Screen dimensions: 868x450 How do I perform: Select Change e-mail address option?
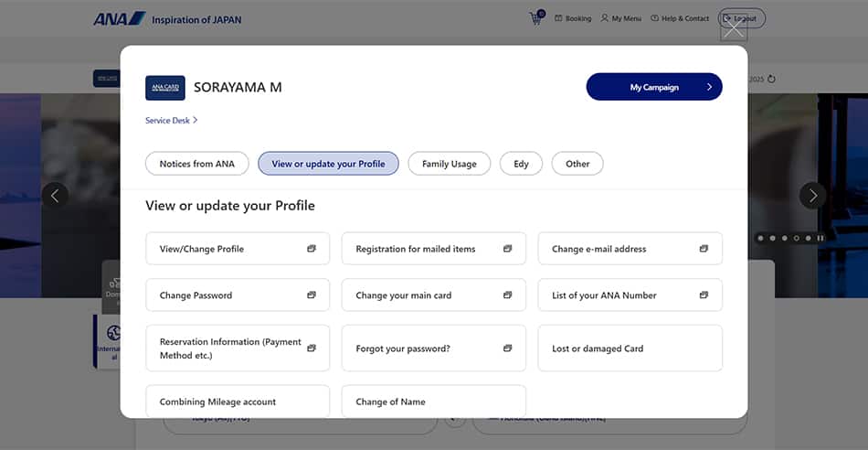coord(630,249)
